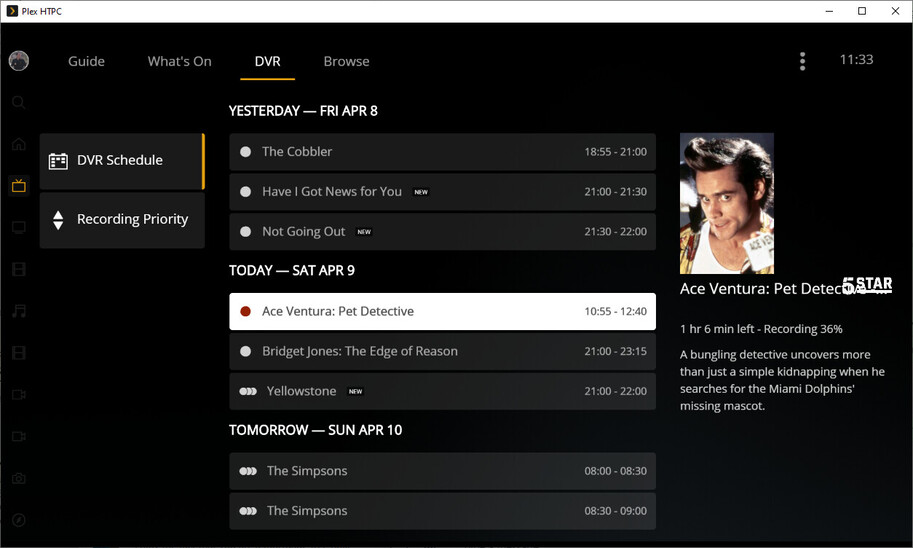The width and height of the screenshot is (913, 548).
Task: Click the Ace Ventura poster thumbnail
Action: 727,203
